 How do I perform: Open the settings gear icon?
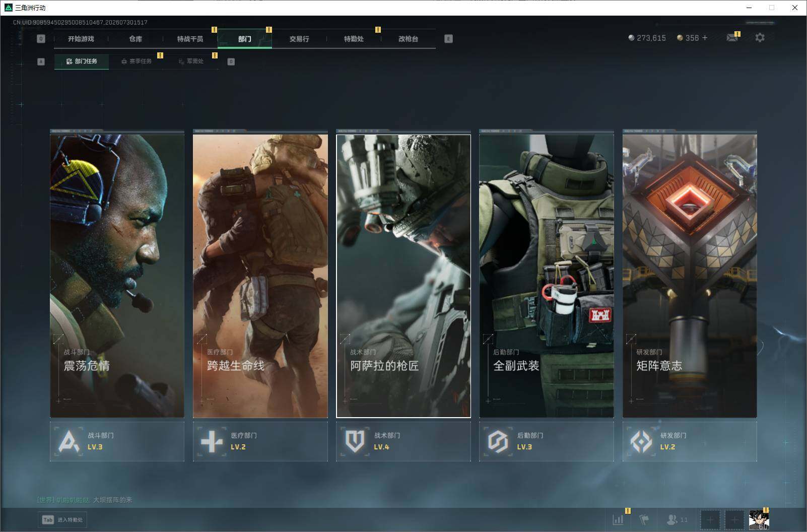point(760,38)
